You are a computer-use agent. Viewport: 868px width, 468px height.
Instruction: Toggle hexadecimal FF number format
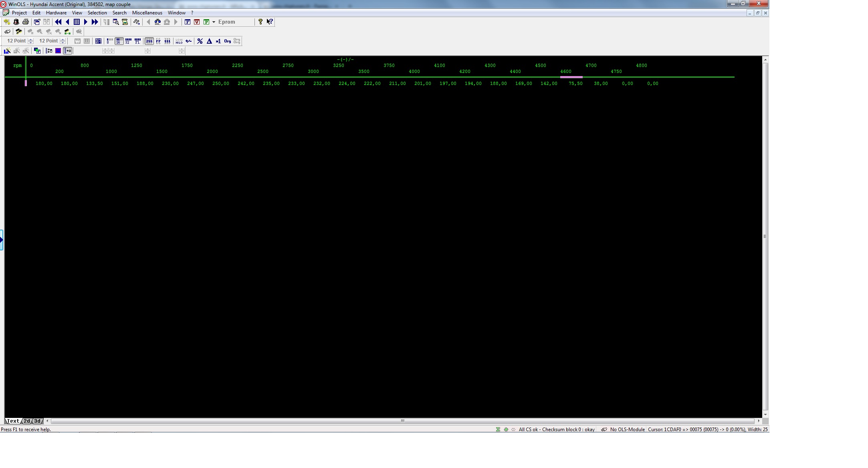point(158,41)
